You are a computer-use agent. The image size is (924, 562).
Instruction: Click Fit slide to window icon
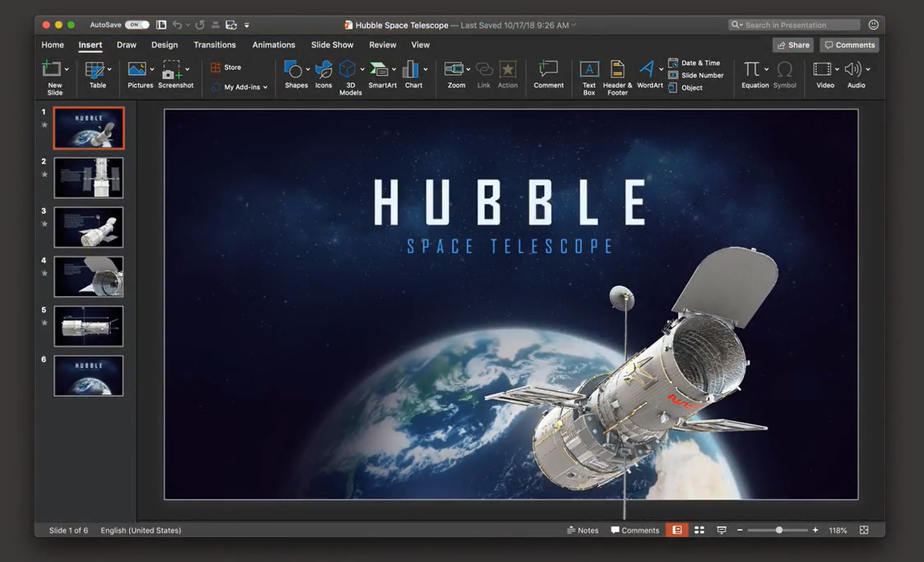(x=864, y=530)
